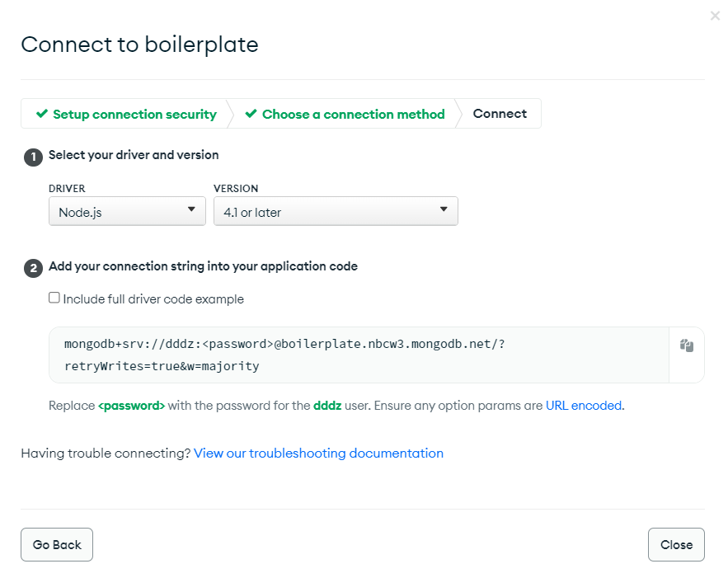The image size is (728, 578).
Task: Select the Connect step tab
Action: 500,115
